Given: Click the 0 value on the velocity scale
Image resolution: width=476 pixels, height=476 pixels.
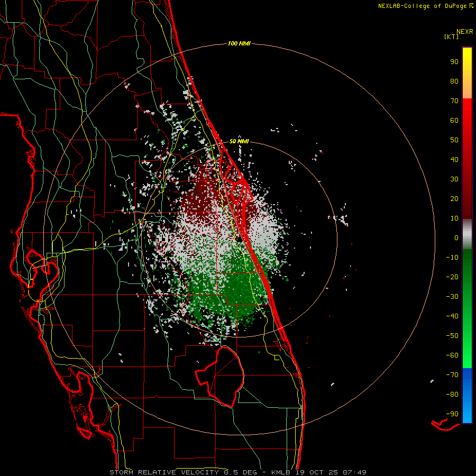Looking at the screenshot, I should (456, 237).
